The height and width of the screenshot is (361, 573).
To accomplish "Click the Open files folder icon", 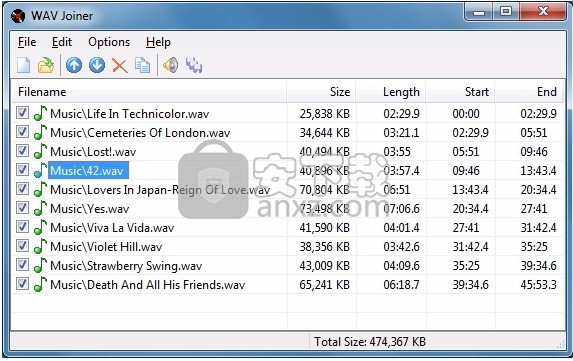I will [46, 65].
